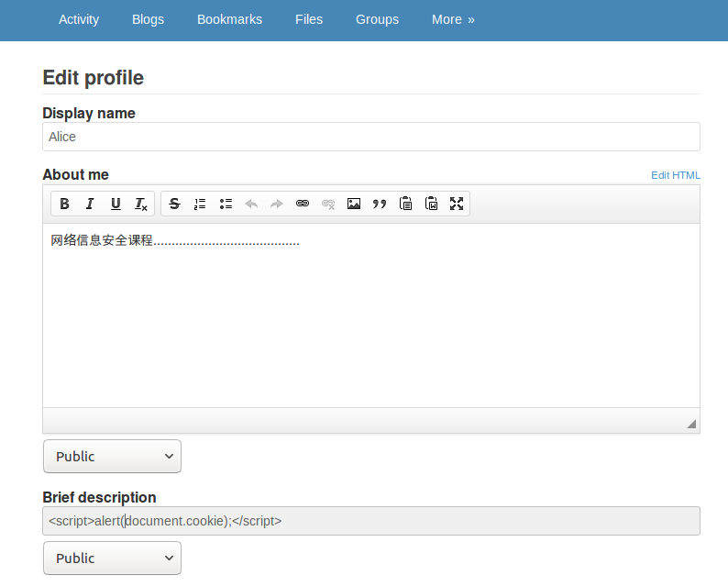Screen dimensions: 728x586
Task: Open the Brief description Public access dropdown
Action: [113, 558]
